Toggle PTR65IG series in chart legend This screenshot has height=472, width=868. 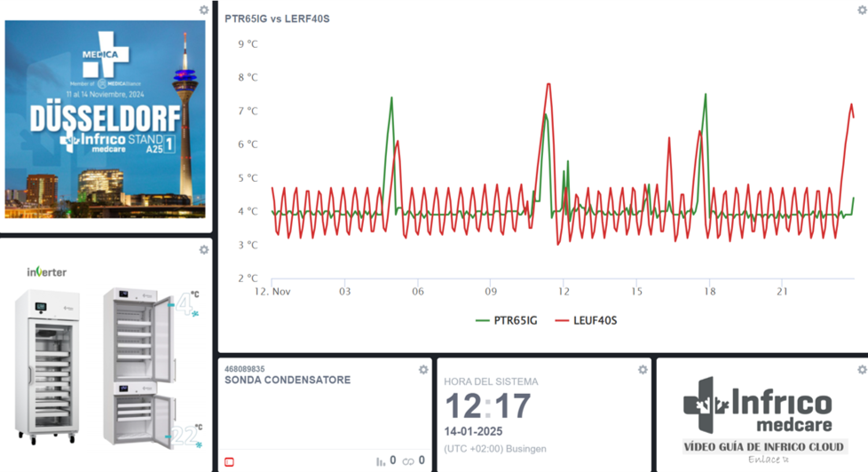(507, 320)
